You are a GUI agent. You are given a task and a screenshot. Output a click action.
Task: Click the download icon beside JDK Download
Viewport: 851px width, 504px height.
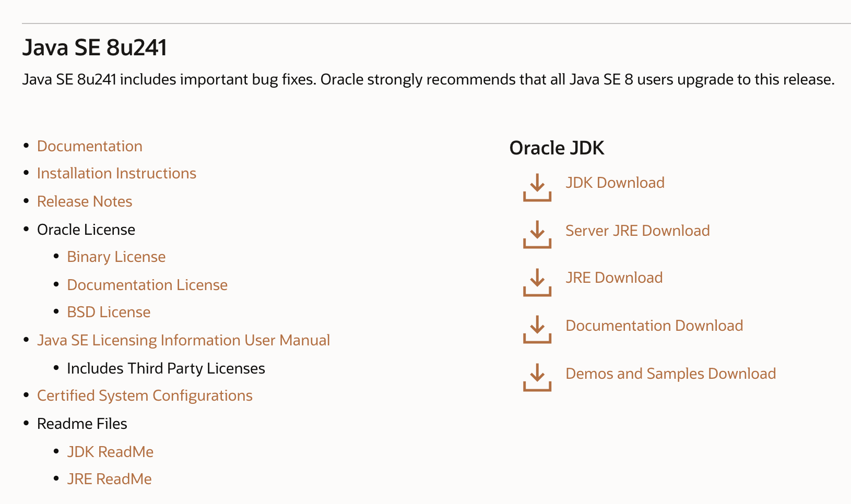pyautogui.click(x=537, y=188)
